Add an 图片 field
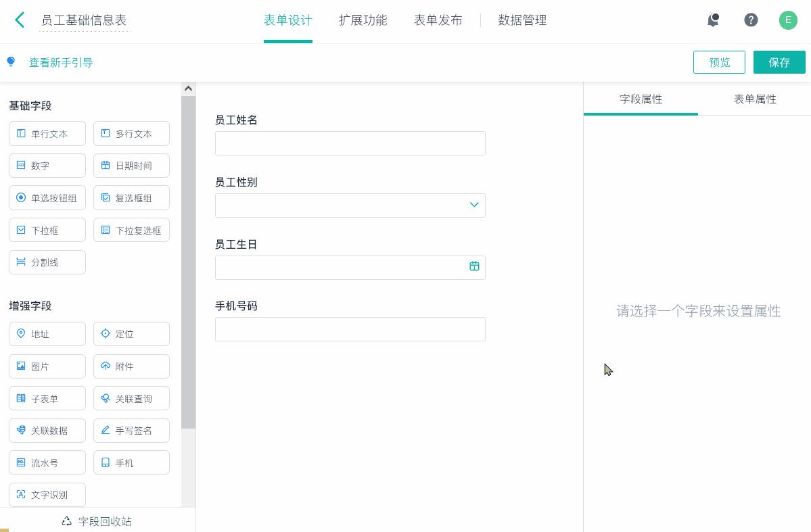This screenshot has width=811, height=532. (x=47, y=366)
